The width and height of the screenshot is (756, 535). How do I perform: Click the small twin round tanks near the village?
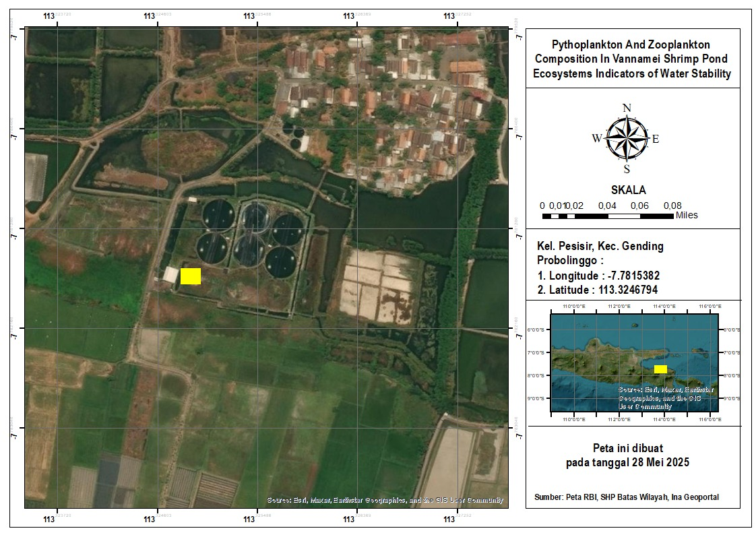tap(296, 137)
